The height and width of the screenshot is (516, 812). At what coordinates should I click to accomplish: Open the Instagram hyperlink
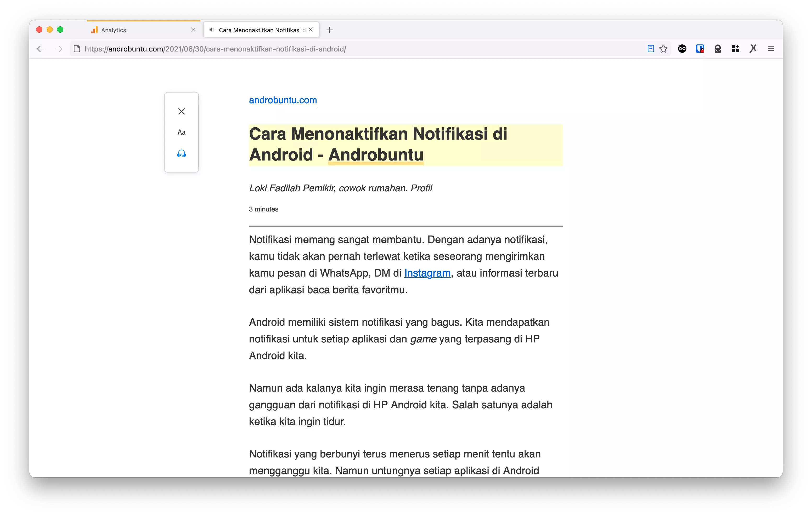tap(427, 273)
